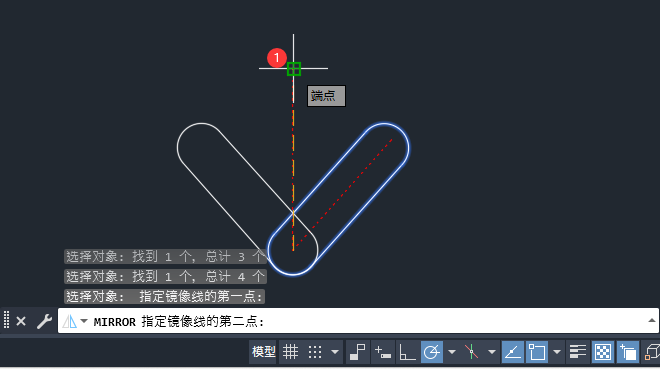Close the command line with X
Image resolution: width=660 pixels, height=369 pixels.
(x=21, y=322)
